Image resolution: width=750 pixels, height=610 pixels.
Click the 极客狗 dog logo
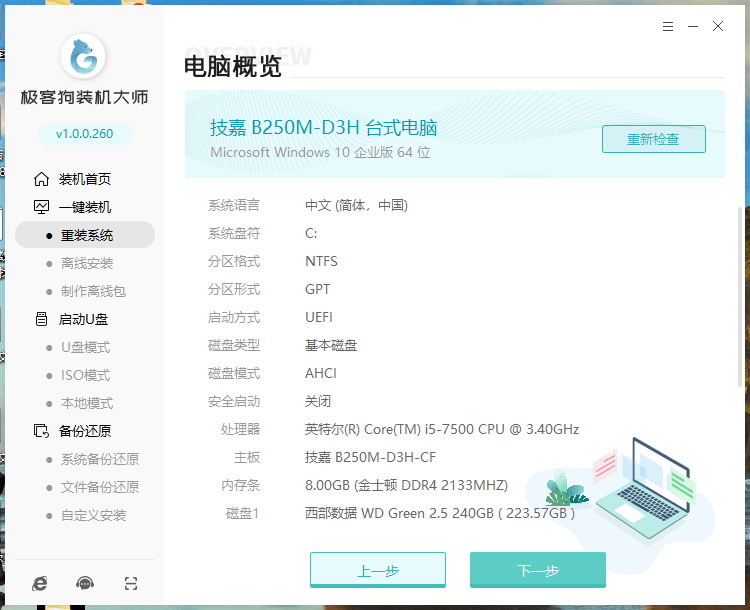(84, 59)
